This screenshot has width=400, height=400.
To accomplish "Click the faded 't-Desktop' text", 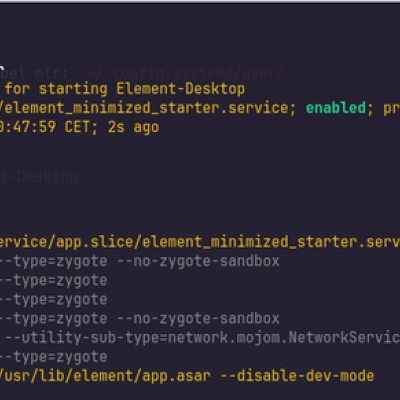I will pyautogui.click(x=39, y=176).
